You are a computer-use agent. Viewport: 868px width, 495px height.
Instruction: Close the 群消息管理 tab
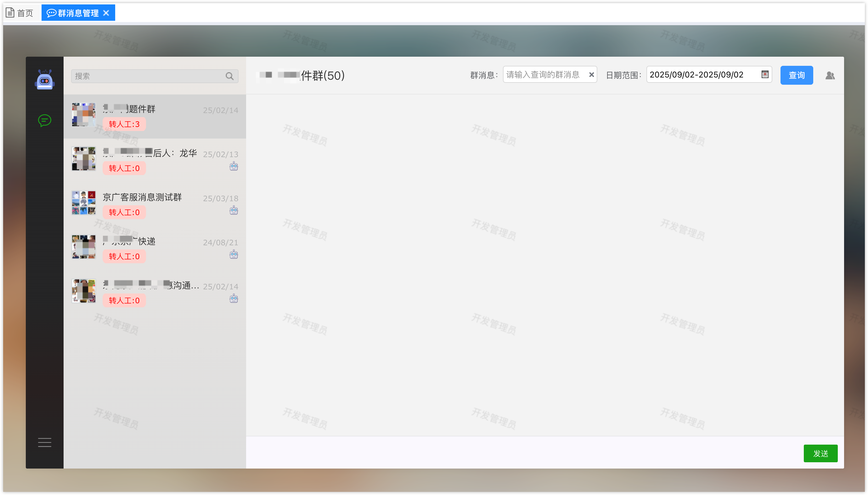[106, 13]
